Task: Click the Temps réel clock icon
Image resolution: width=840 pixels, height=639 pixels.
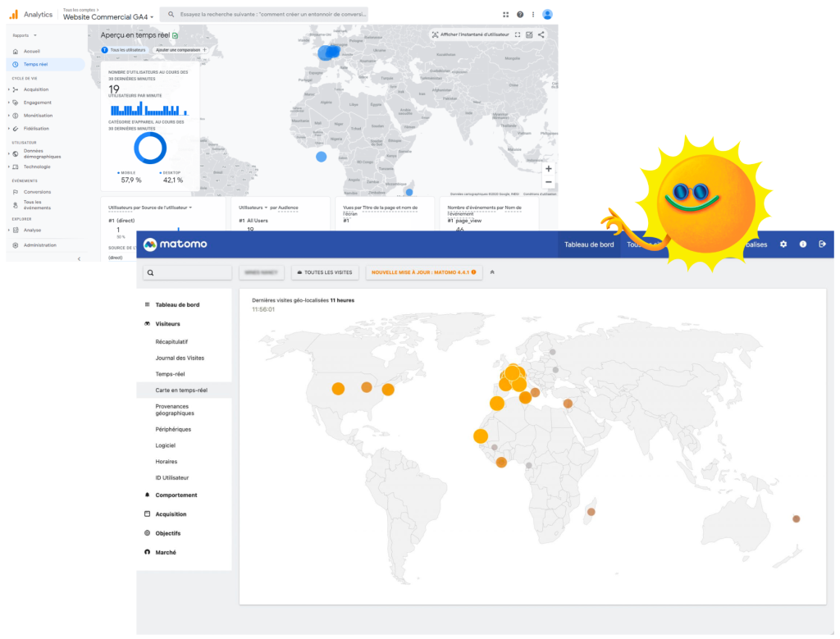Action: point(16,64)
